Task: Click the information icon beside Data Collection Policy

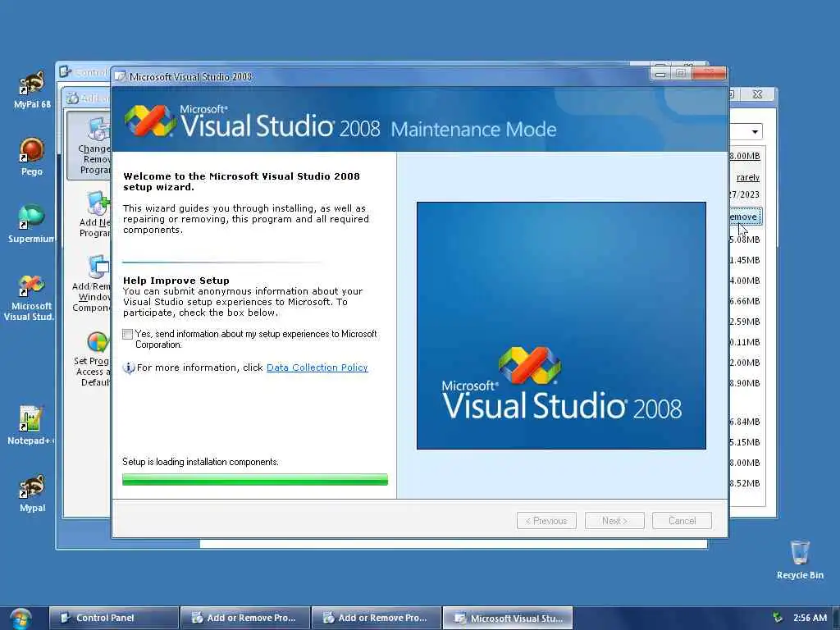Action: click(129, 367)
